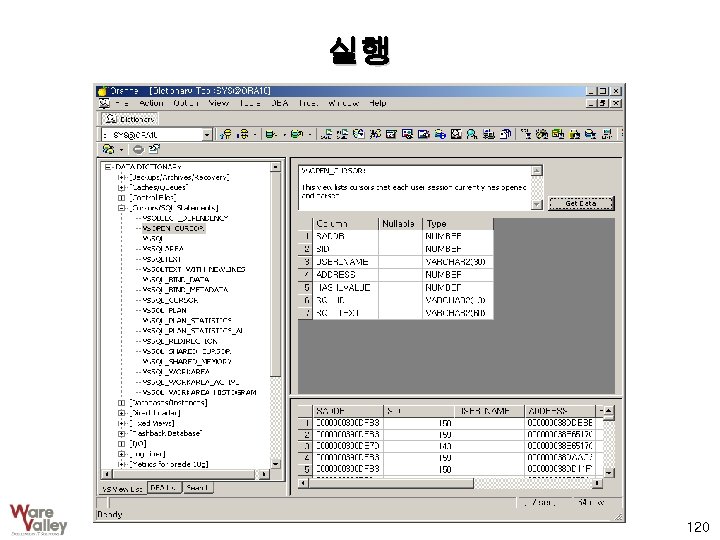Viewport: 720px width, 540px height.
Task: Expand the Caches/Queues tree node
Action: [x=121, y=187]
